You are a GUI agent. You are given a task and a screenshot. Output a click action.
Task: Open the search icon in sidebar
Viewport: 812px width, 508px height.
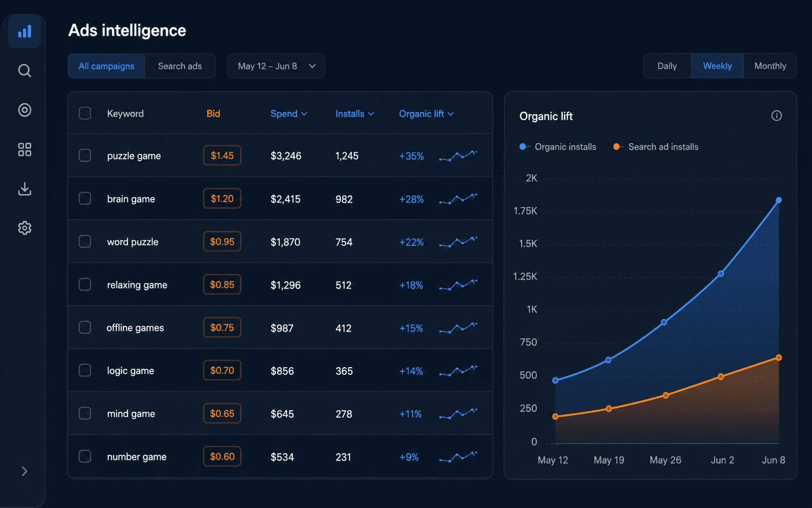pyautogui.click(x=25, y=71)
